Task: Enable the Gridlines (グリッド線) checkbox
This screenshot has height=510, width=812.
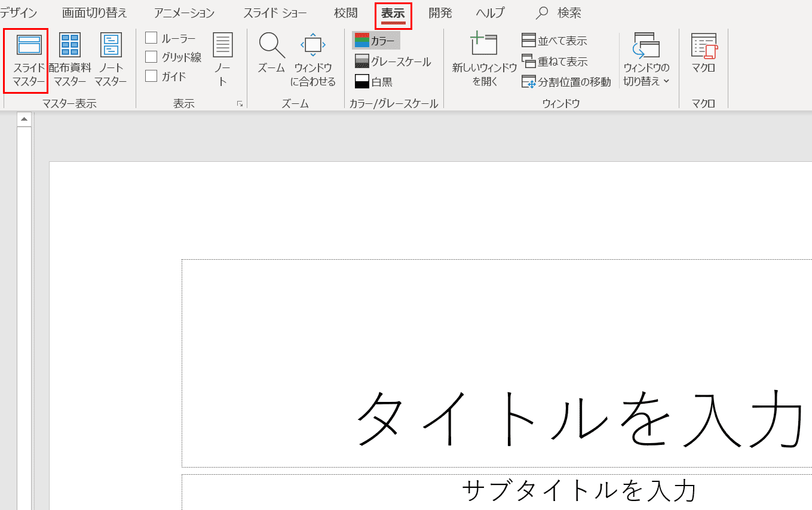Action: pos(151,57)
